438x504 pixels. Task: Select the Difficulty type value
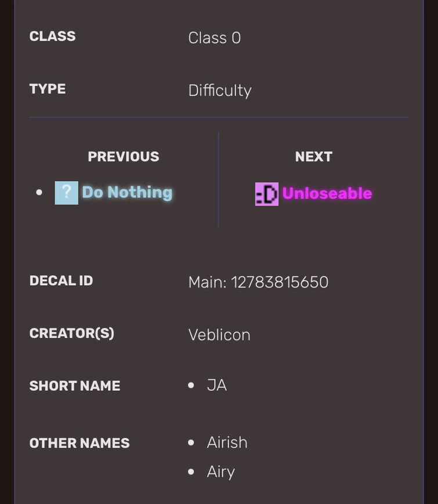pos(219,91)
